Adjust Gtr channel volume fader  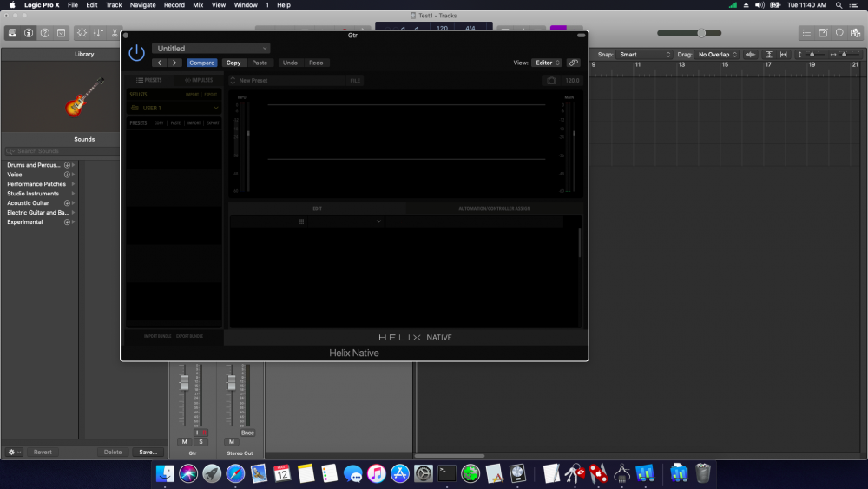[x=184, y=383]
